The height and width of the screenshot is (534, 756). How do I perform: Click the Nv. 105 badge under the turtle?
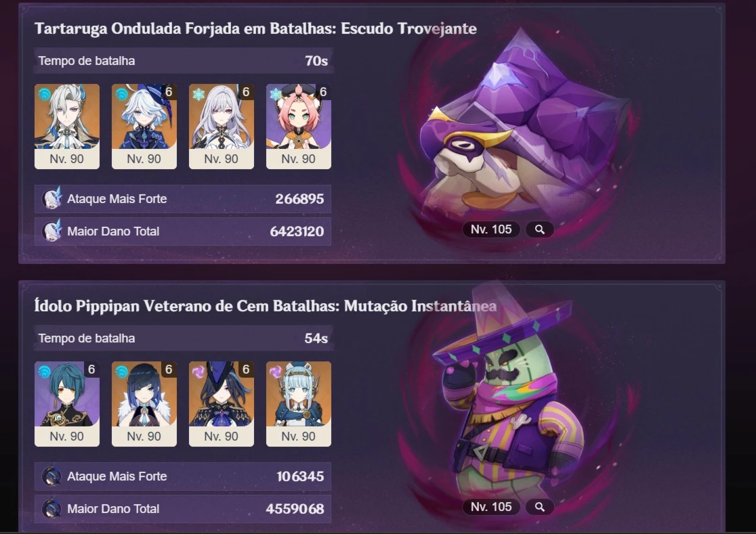(x=491, y=229)
